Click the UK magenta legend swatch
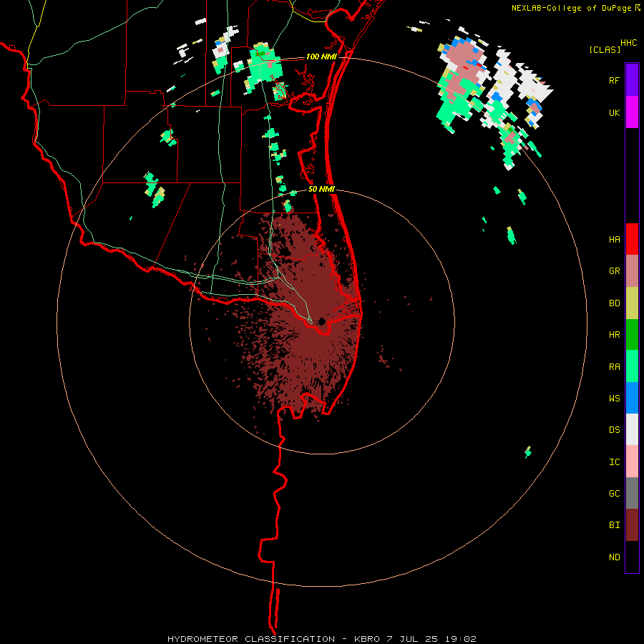This screenshot has height=644, width=644. pos(632,112)
